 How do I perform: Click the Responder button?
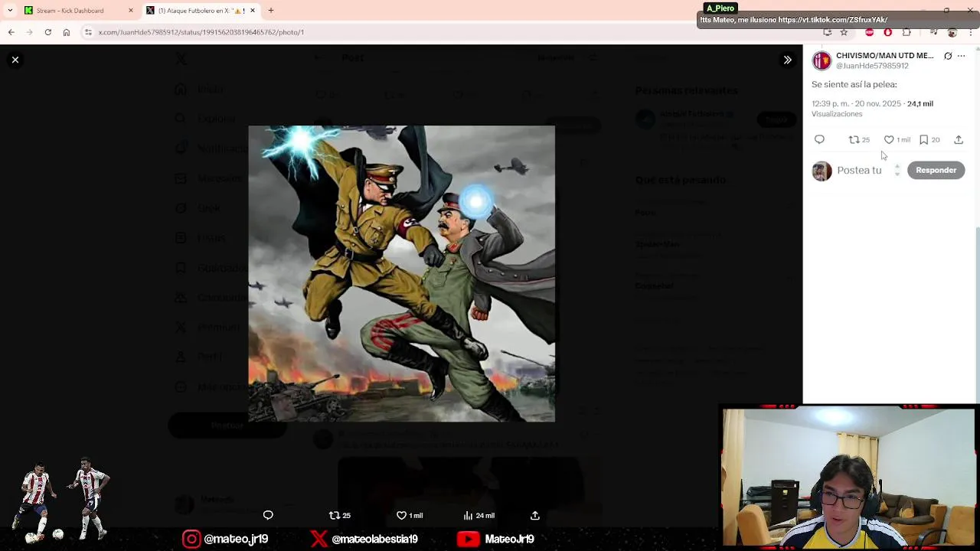(x=936, y=170)
